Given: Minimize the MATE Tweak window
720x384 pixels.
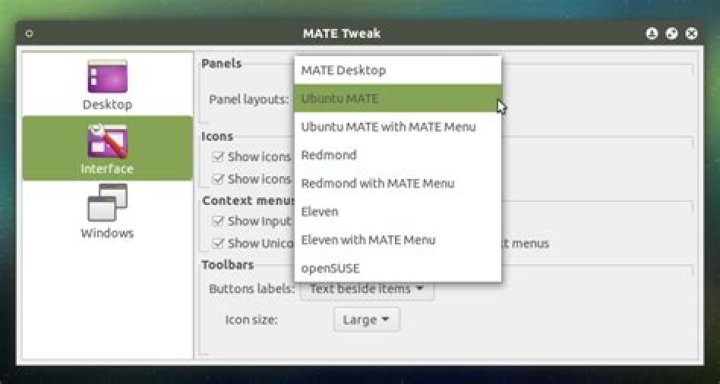Looking at the screenshot, I should tap(652, 34).
